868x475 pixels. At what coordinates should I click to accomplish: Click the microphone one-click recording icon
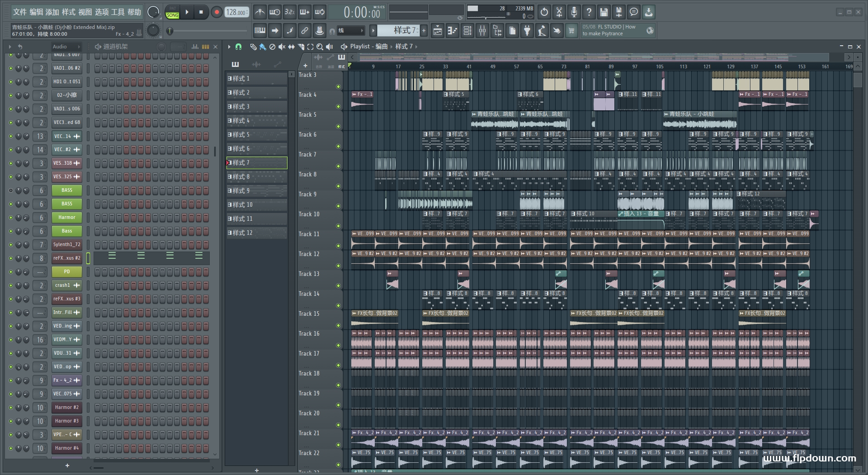pyautogui.click(x=574, y=12)
